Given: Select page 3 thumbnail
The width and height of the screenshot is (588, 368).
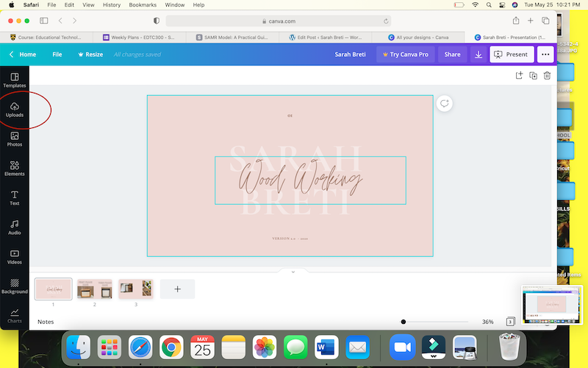Looking at the screenshot, I should (136, 289).
